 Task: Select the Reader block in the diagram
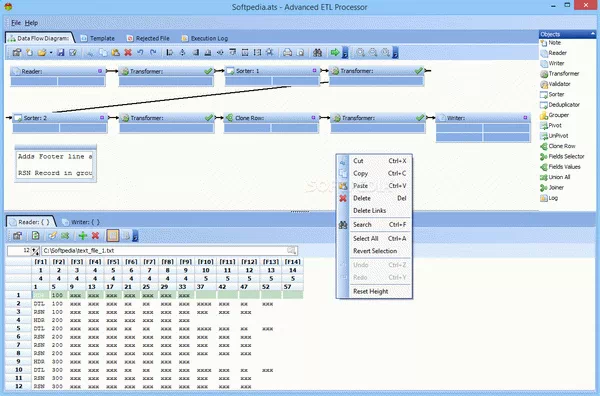58,76
